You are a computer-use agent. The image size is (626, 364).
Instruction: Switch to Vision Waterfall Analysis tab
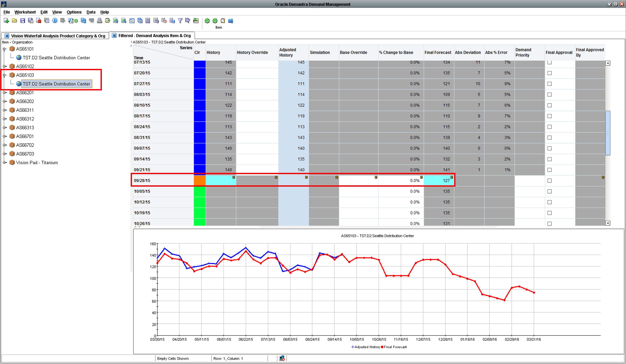[x=58, y=36]
